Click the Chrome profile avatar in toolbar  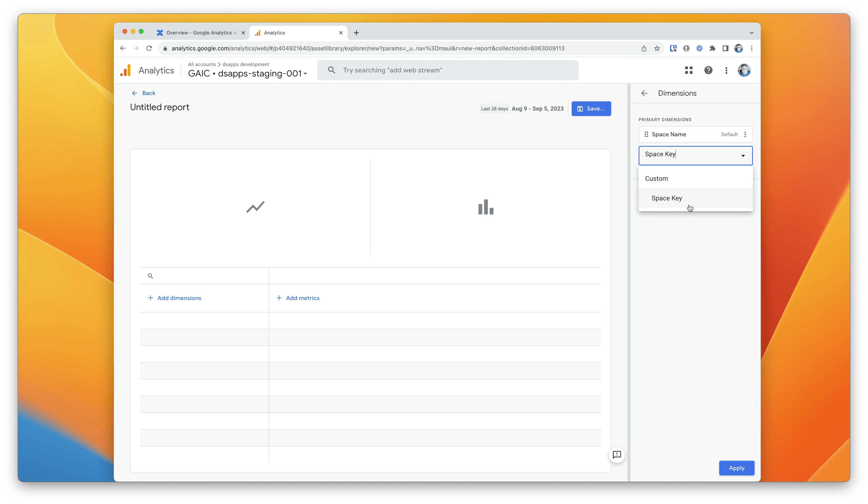coord(739,48)
